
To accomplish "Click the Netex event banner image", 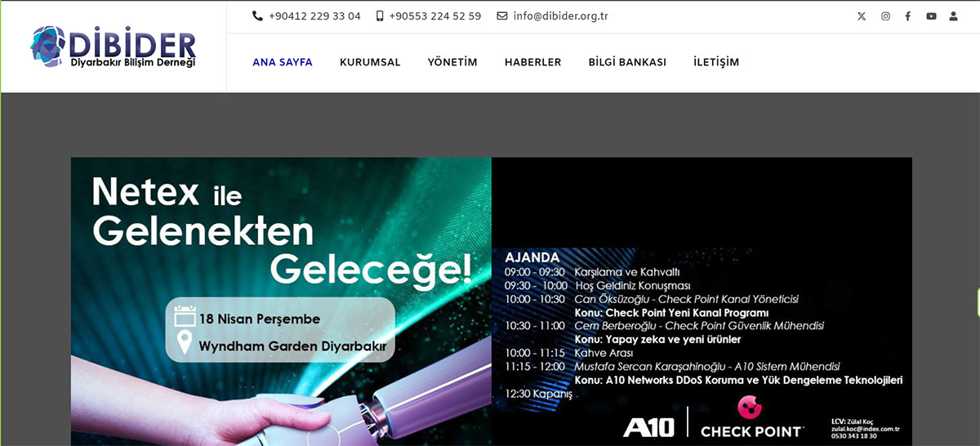I will (491, 301).
